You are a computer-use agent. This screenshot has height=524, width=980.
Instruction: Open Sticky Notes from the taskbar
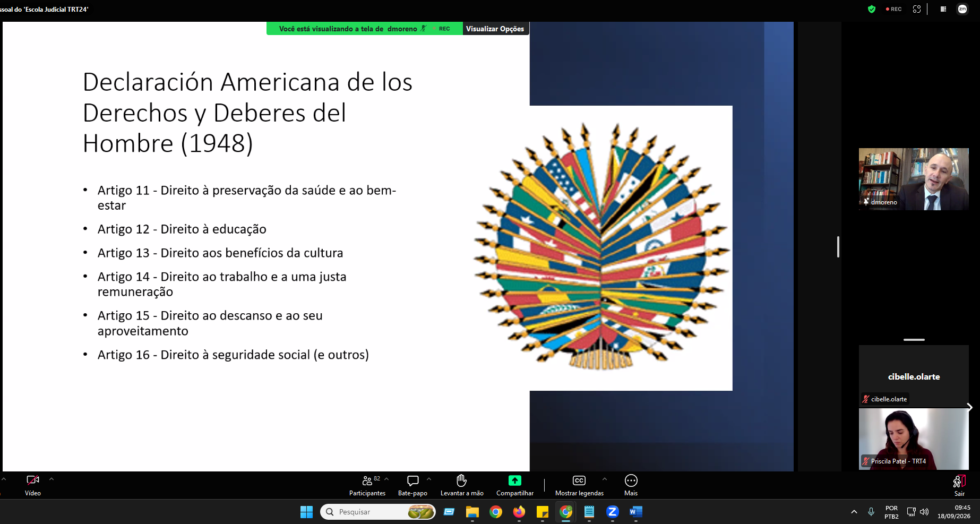(x=543, y=512)
